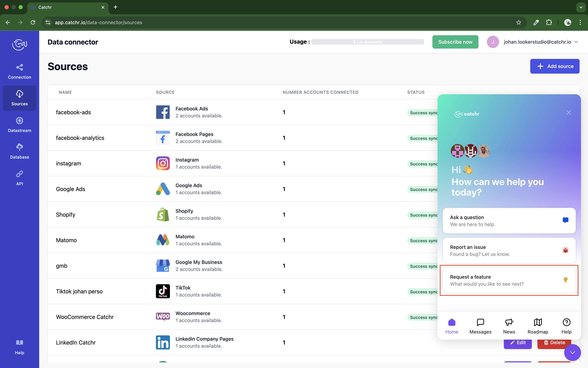The width and height of the screenshot is (588, 368).
Task: View site information icon in address bar
Action: 48,22
